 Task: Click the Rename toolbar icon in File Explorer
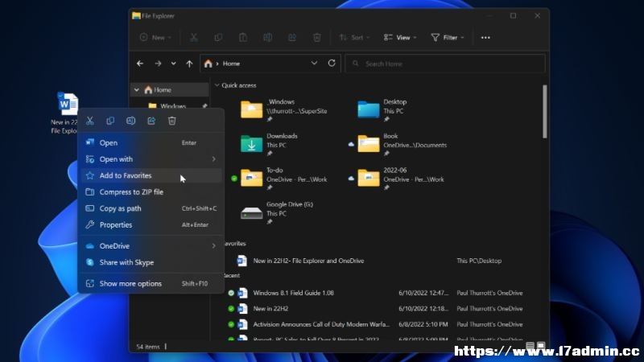[268, 37]
